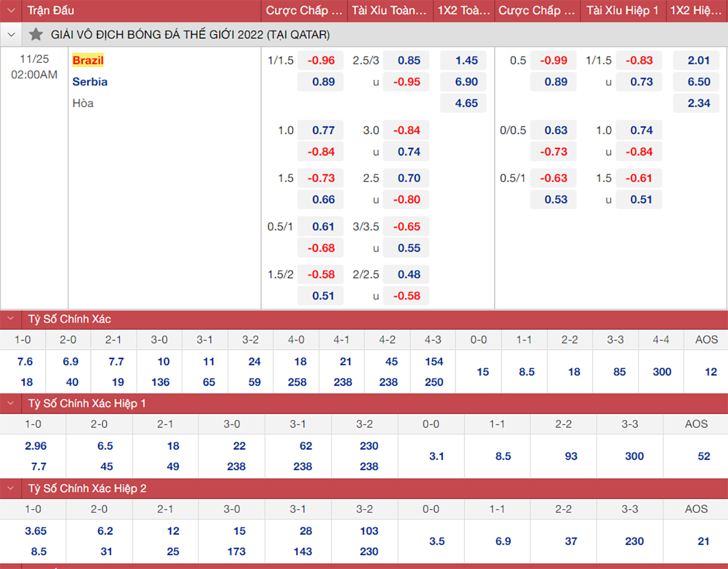Select first-half handicap 0.5 odds -0.99
Image resolution: width=728 pixels, height=569 pixels.
553,60
